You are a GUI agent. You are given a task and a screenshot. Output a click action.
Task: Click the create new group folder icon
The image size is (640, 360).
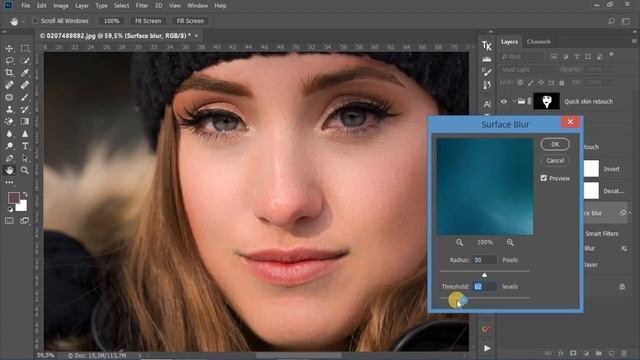(x=598, y=353)
